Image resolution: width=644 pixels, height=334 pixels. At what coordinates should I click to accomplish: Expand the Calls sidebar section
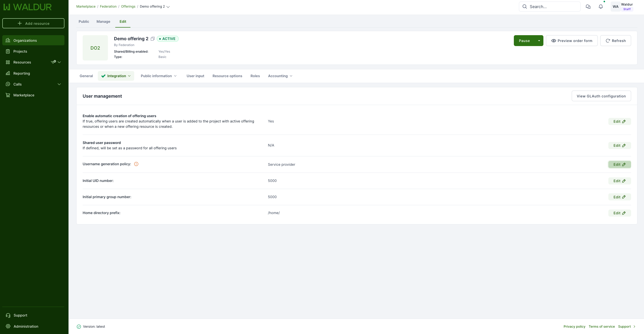click(59, 84)
